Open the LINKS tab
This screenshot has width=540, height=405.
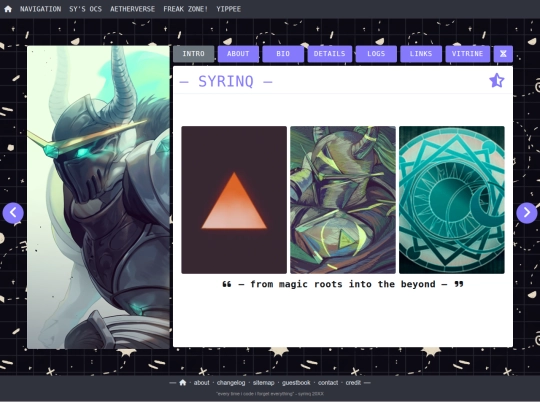(421, 54)
